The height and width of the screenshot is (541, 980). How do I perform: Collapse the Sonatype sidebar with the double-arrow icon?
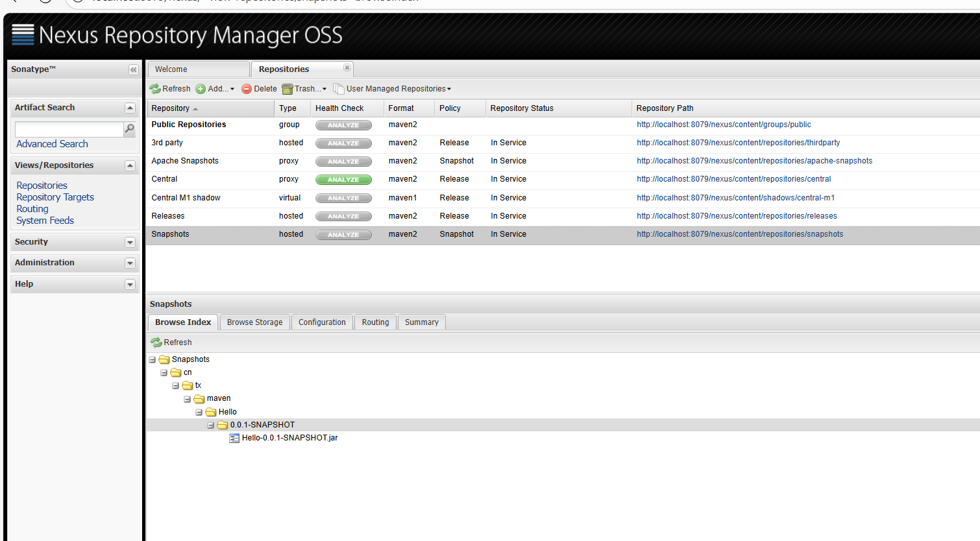(133, 69)
